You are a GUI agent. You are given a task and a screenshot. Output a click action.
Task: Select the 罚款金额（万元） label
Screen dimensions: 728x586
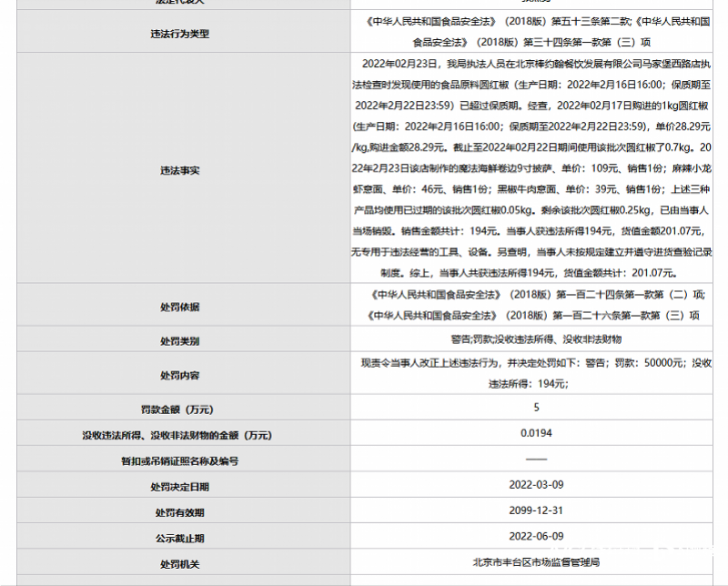pos(179,409)
